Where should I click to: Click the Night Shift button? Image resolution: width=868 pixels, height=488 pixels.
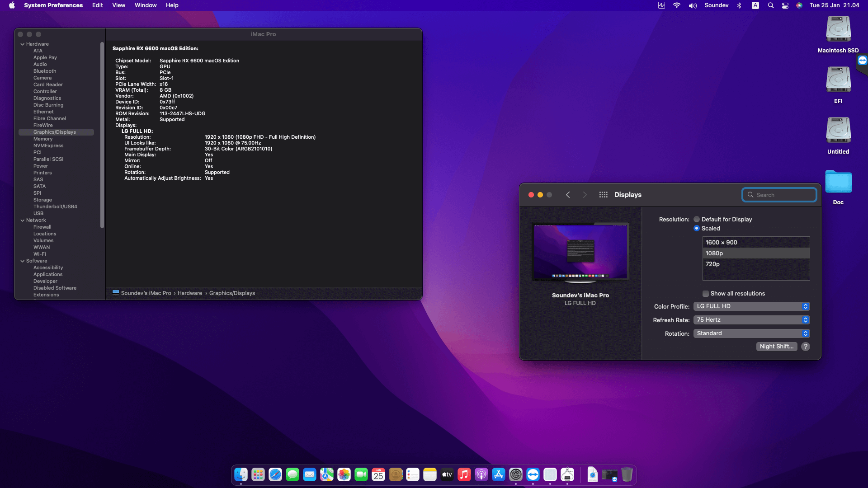point(777,346)
